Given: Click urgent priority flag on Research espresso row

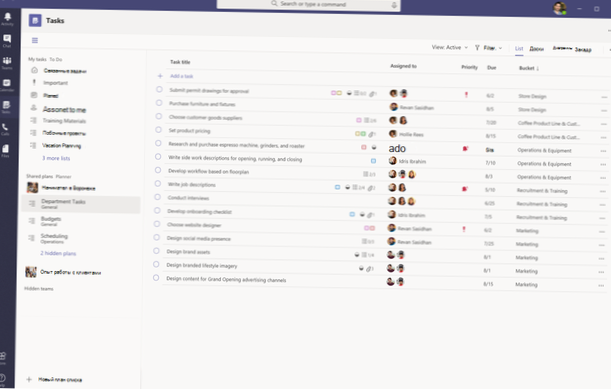Looking at the screenshot, I should tap(465, 149).
